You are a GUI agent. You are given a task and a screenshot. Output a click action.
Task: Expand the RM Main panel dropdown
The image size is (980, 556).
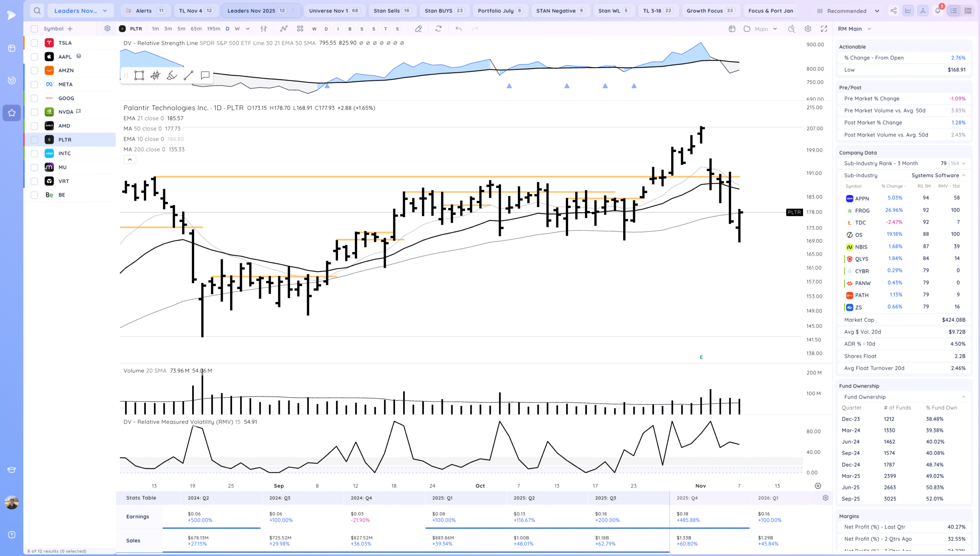click(869, 29)
